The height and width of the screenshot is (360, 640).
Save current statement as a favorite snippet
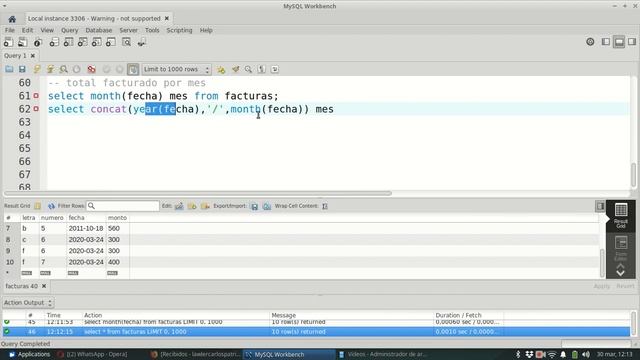(x=221, y=69)
